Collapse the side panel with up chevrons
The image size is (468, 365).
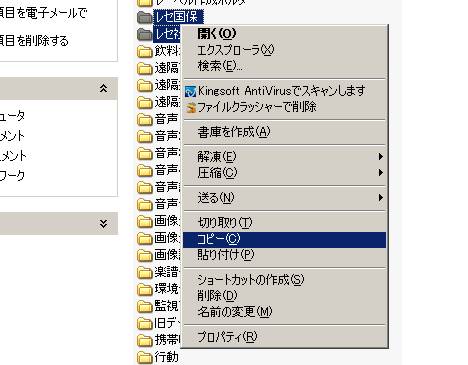[103, 88]
